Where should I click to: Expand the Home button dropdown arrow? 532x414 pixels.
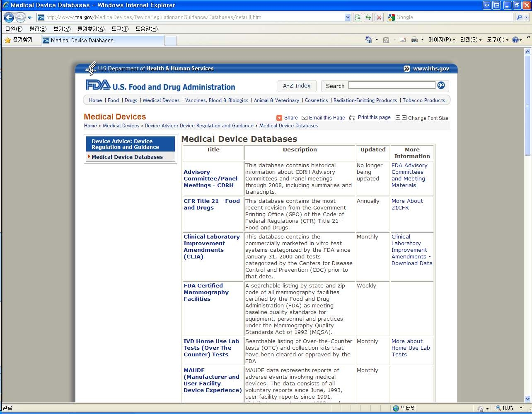377,40
